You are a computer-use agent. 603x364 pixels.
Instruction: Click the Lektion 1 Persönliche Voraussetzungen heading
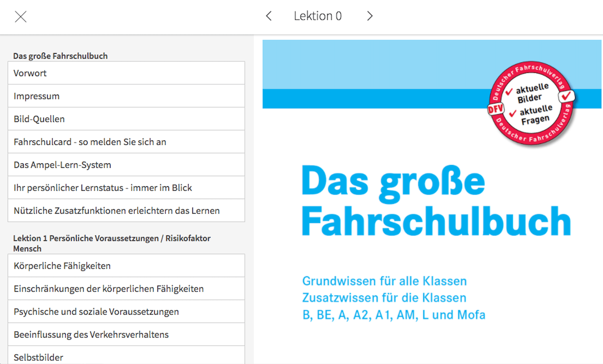point(112,243)
